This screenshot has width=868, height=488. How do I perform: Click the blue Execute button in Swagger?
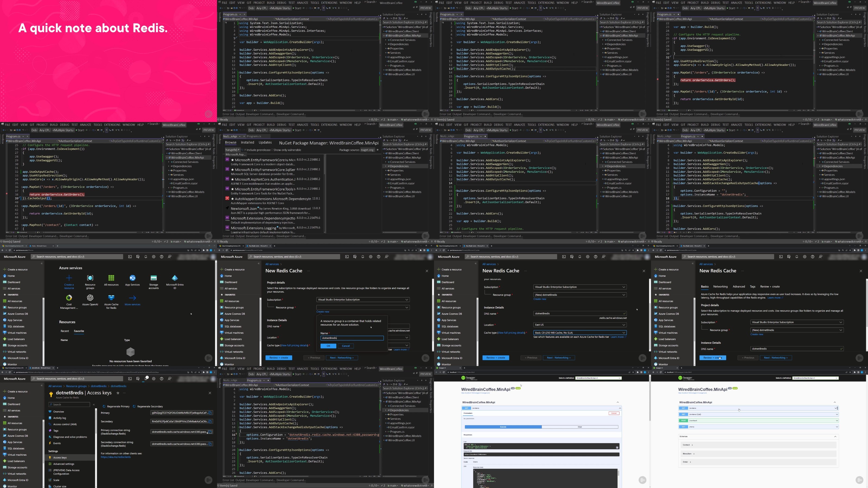pyautogui.click(x=503, y=427)
